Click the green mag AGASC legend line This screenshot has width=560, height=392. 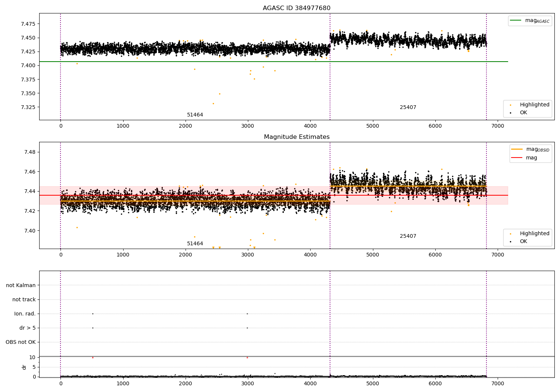(x=516, y=21)
